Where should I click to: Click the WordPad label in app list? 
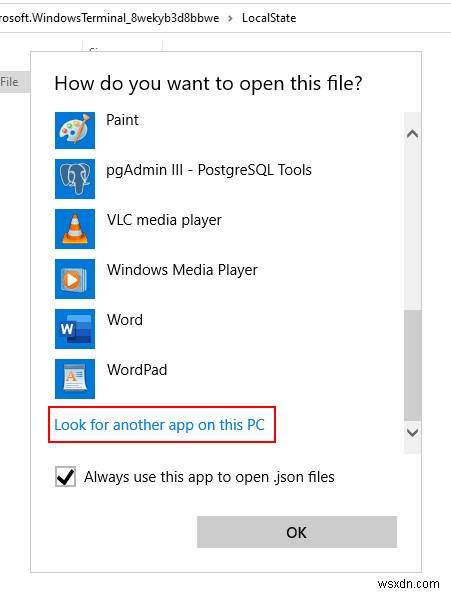[x=137, y=370]
